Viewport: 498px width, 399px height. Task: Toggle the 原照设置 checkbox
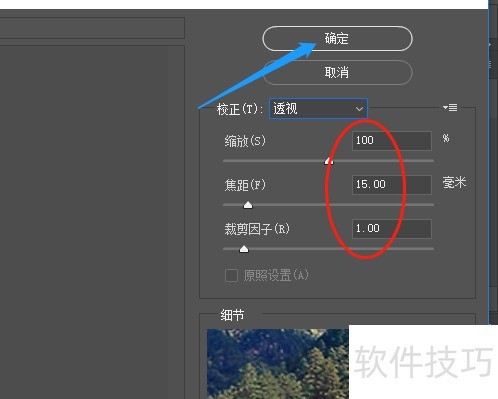pyautogui.click(x=231, y=276)
